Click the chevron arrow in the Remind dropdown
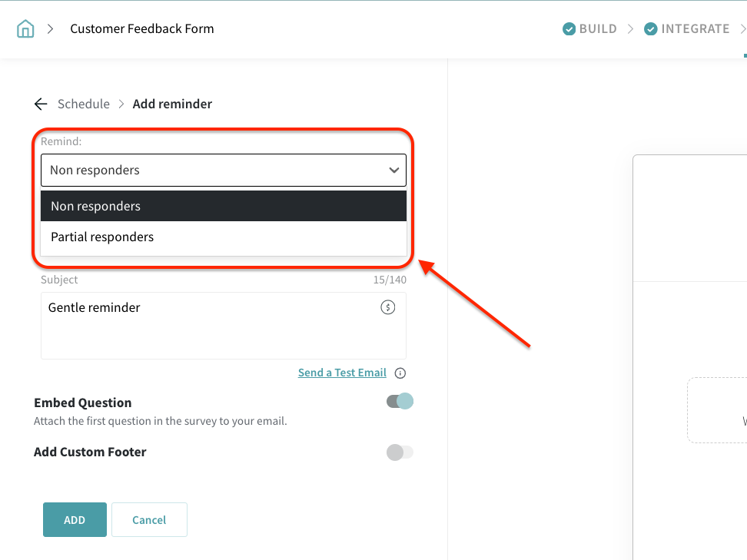This screenshot has width=747, height=560. (x=394, y=171)
